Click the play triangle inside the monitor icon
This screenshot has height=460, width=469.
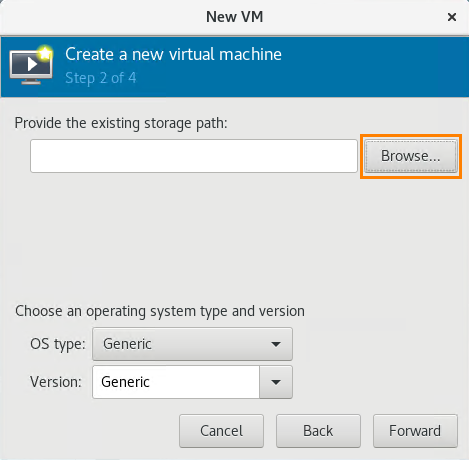pyautogui.click(x=32, y=64)
